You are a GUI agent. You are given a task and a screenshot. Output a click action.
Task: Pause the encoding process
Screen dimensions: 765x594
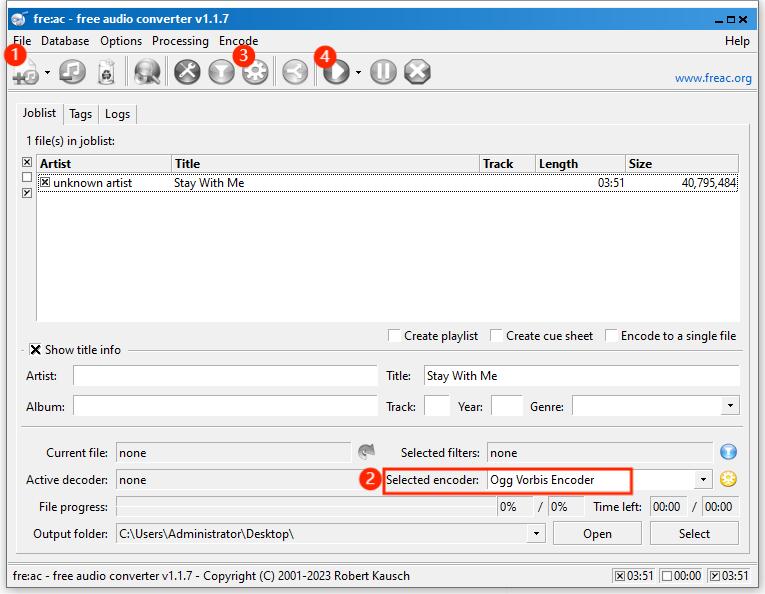[383, 72]
